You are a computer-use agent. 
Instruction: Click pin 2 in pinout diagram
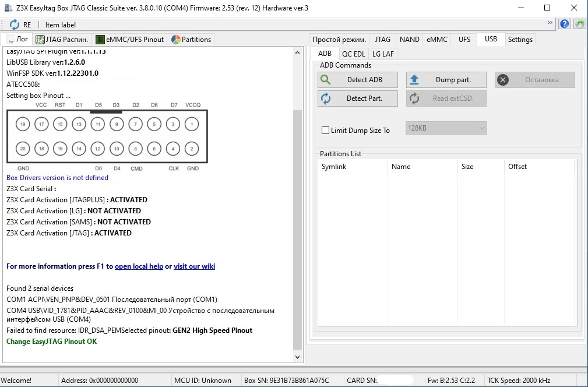[192, 149]
